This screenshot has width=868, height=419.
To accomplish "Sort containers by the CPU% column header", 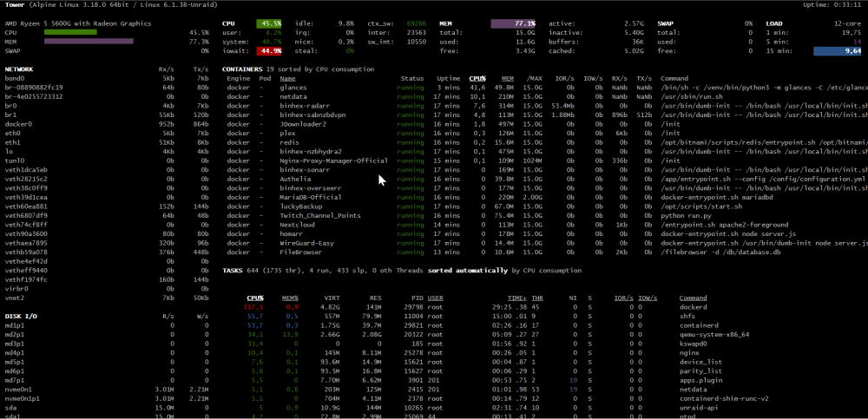I will coord(477,79).
